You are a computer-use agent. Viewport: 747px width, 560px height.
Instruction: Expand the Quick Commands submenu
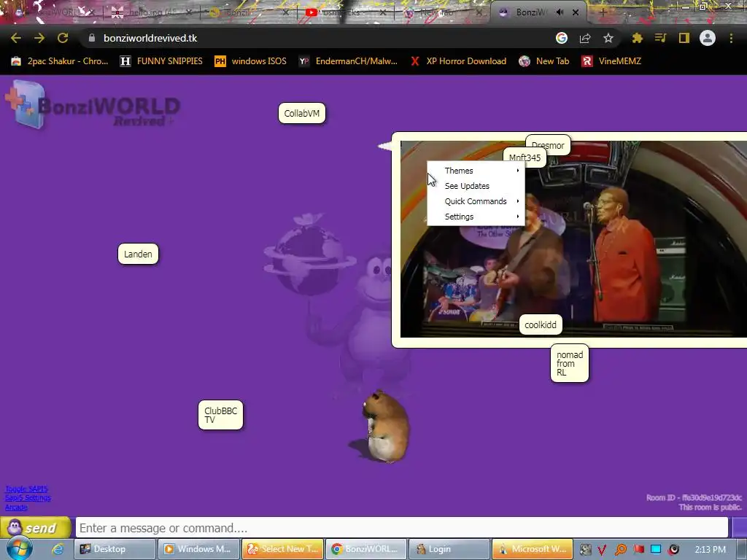pyautogui.click(x=476, y=201)
